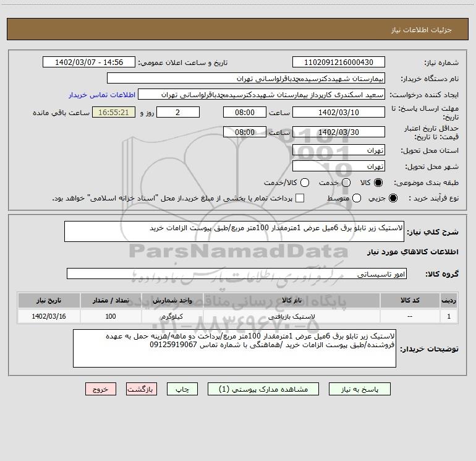Image resolution: width=476 pixels, height=461 pixels.
Task: Click the announcement date field 1402/03/07 - 14:56
Action: click(x=89, y=62)
